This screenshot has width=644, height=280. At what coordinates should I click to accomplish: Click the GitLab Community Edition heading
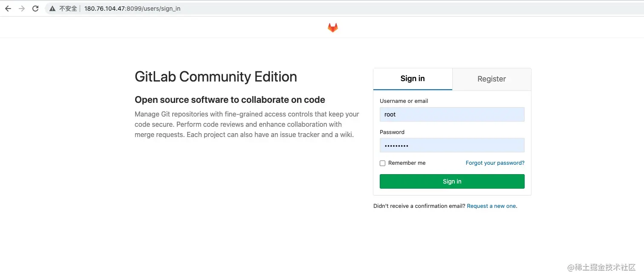pyautogui.click(x=216, y=77)
